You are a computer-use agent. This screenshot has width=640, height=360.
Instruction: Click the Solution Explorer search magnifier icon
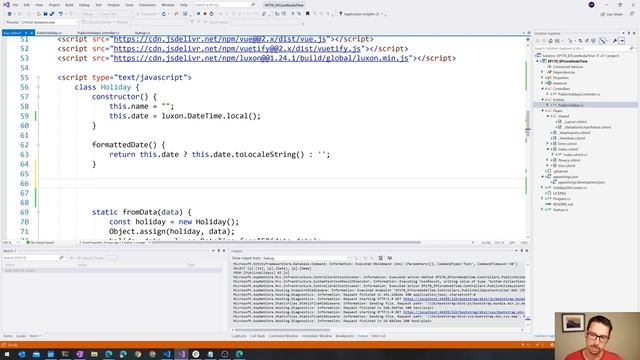pyautogui.click(x=631, y=48)
